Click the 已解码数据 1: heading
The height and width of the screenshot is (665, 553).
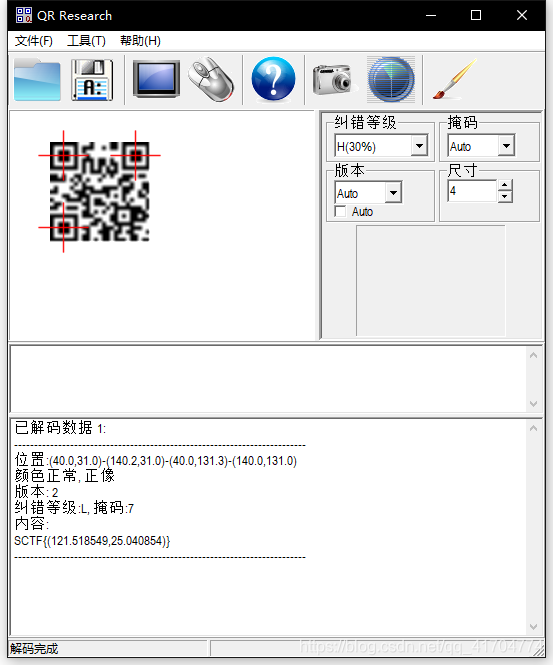coord(60,428)
